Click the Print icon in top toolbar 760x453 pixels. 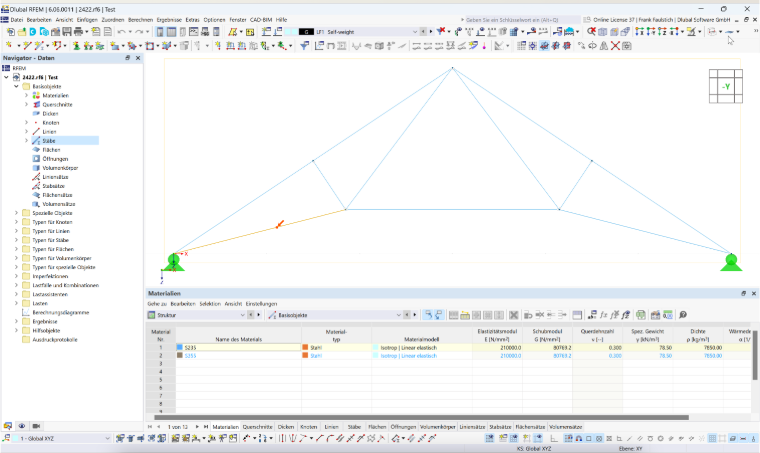tap(78, 31)
